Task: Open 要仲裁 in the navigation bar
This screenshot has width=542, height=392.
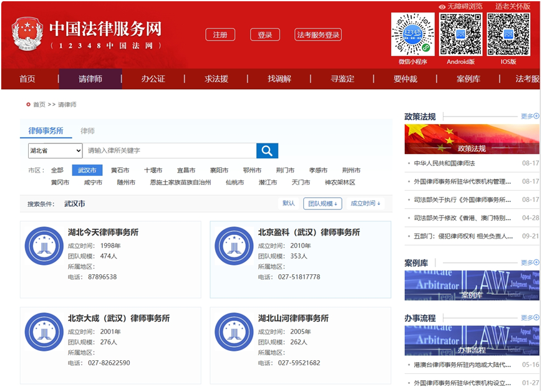Action: point(405,79)
